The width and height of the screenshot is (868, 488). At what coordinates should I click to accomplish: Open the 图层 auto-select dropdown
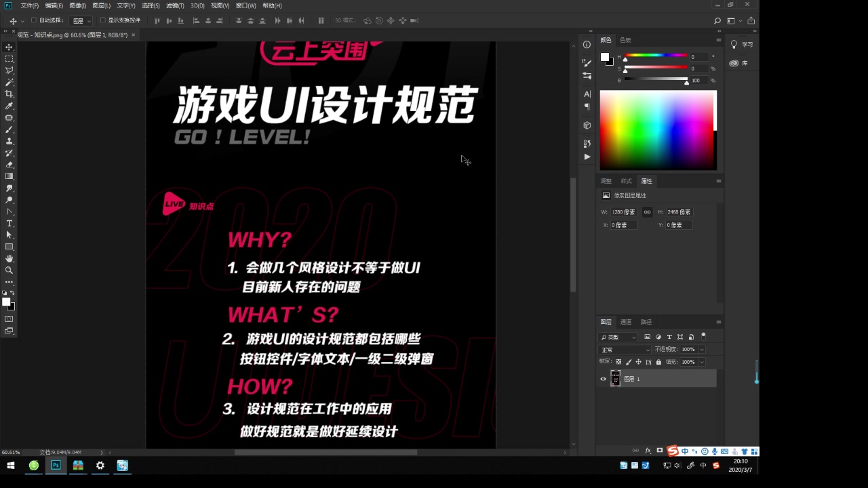[x=81, y=21]
